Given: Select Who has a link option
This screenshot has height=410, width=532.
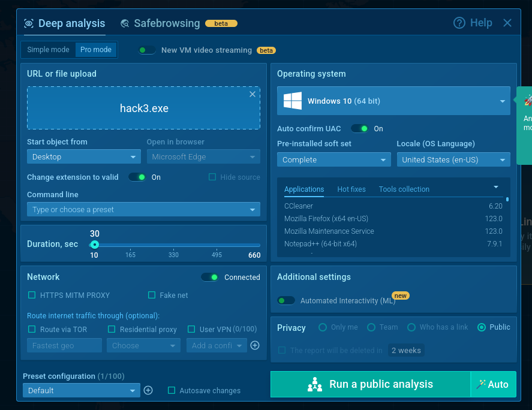Looking at the screenshot, I should (411, 327).
